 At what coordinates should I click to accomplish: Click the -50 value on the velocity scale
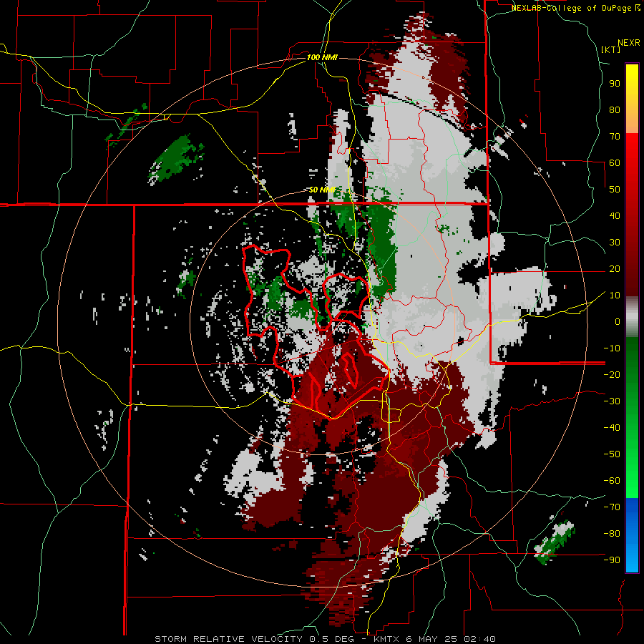[x=612, y=454]
